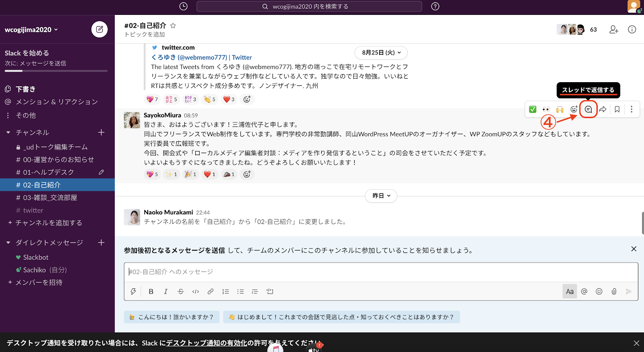The image size is (644, 352).
Task: Share SayokoMiura's message with forward arrow
Action: [x=603, y=109]
